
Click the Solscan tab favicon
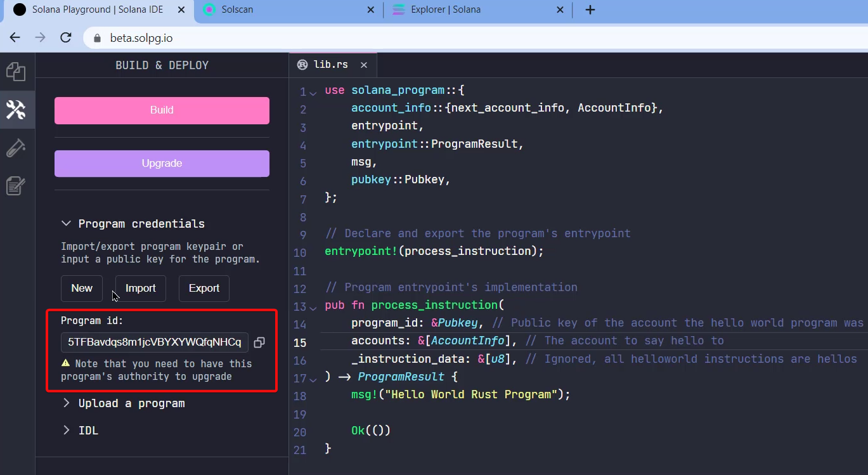tap(209, 10)
